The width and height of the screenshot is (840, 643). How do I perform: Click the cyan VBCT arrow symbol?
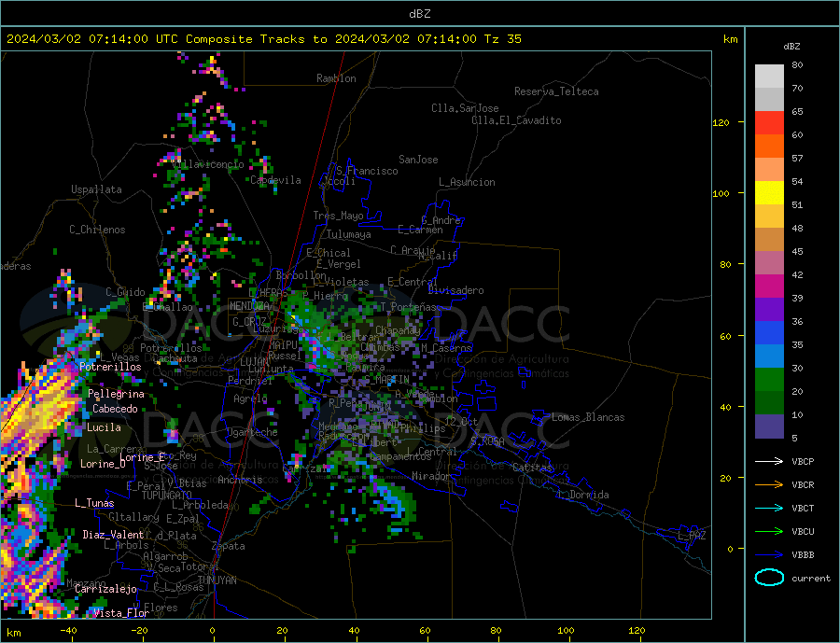pos(769,508)
